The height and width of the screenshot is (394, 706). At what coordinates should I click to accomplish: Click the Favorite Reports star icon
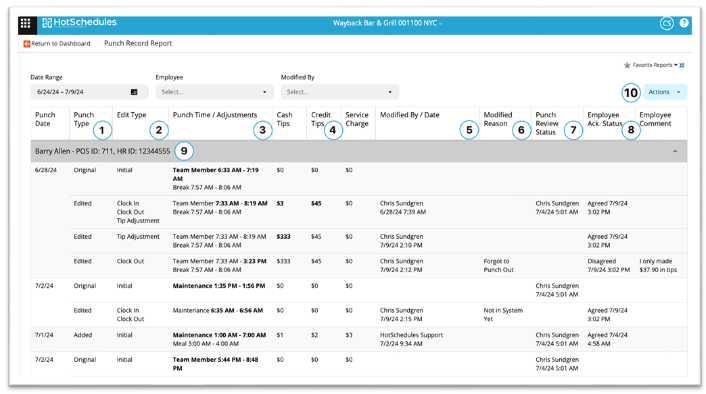[x=627, y=65]
